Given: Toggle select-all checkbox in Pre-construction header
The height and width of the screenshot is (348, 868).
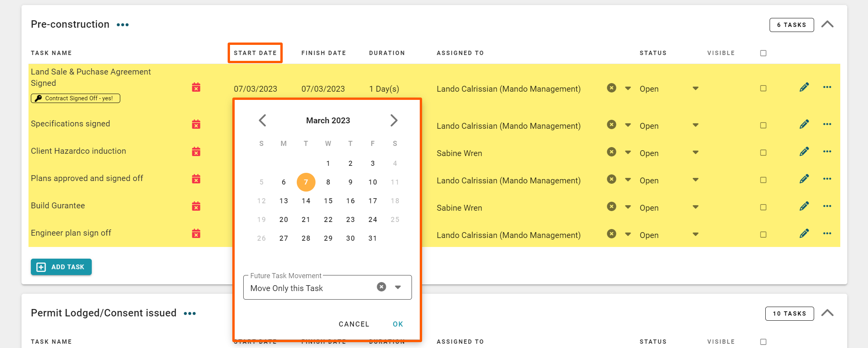Looking at the screenshot, I should click(x=763, y=53).
